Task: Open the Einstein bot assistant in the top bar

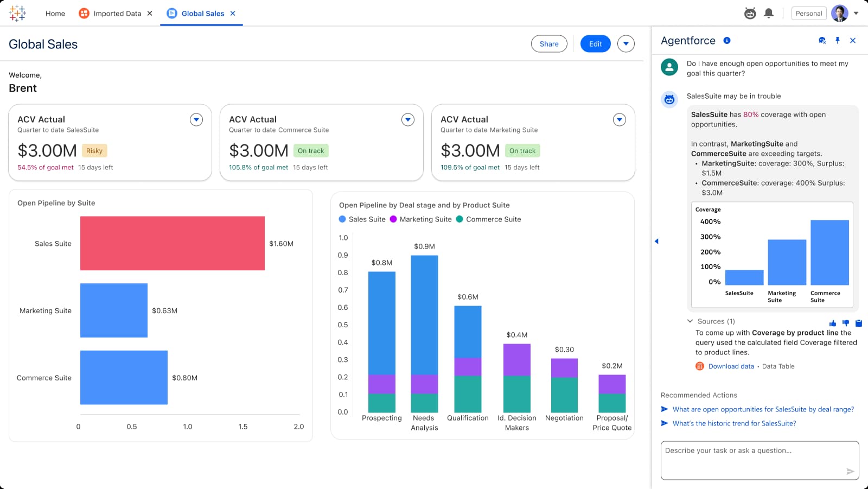Action: click(750, 13)
